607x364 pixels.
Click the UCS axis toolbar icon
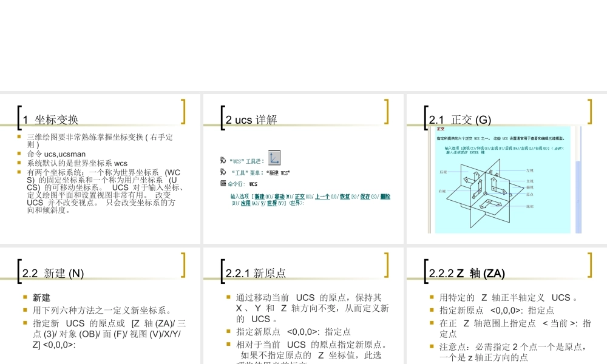click(x=274, y=158)
